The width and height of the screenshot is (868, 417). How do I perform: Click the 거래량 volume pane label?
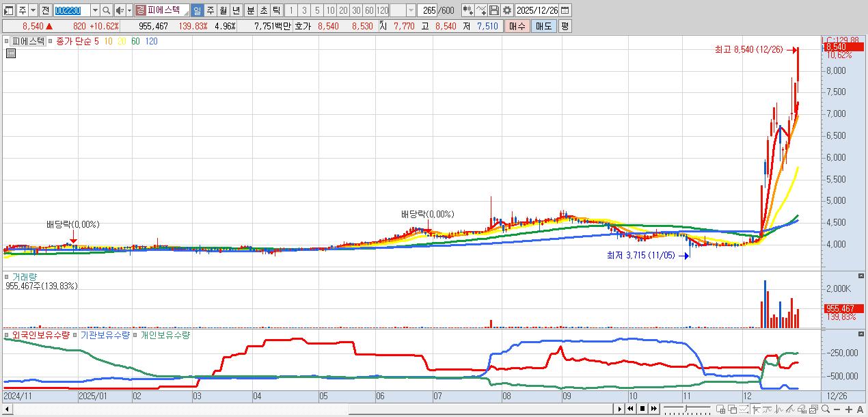[25, 277]
